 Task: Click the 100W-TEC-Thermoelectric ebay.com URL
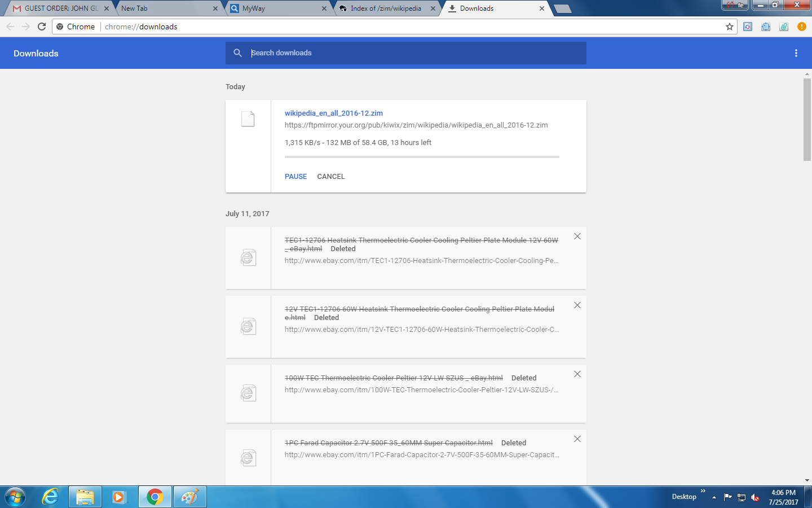[421, 390]
